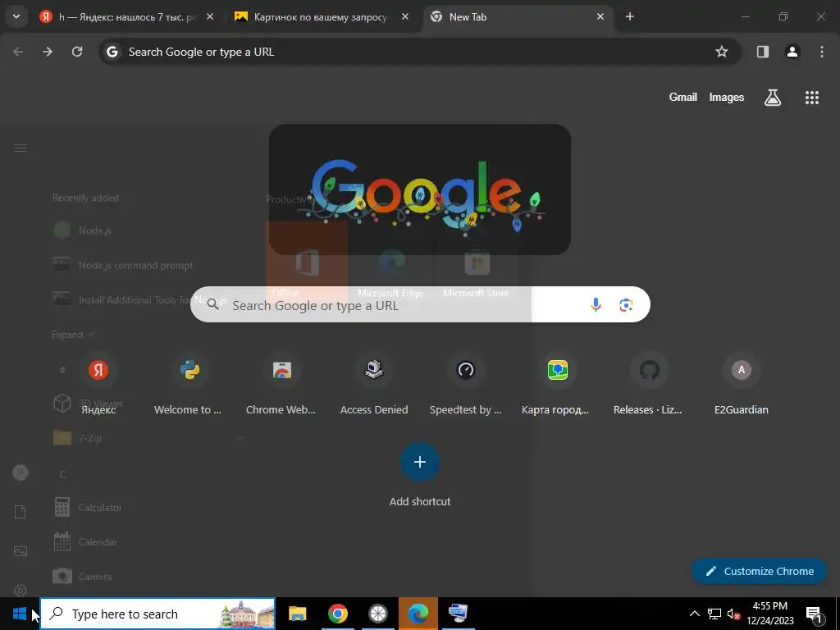This screenshot has height=630, width=840.
Task: Open Customize Chrome panel
Action: 760,571
